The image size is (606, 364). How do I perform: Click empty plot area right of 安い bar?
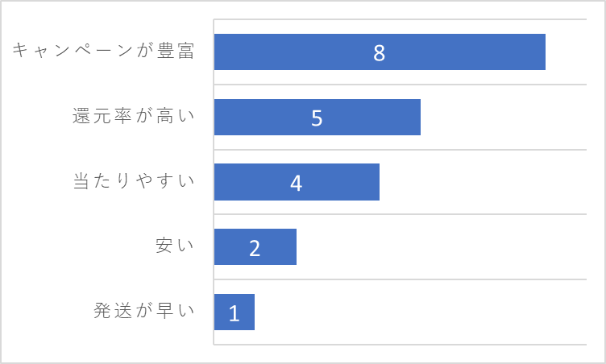[x=441, y=247]
